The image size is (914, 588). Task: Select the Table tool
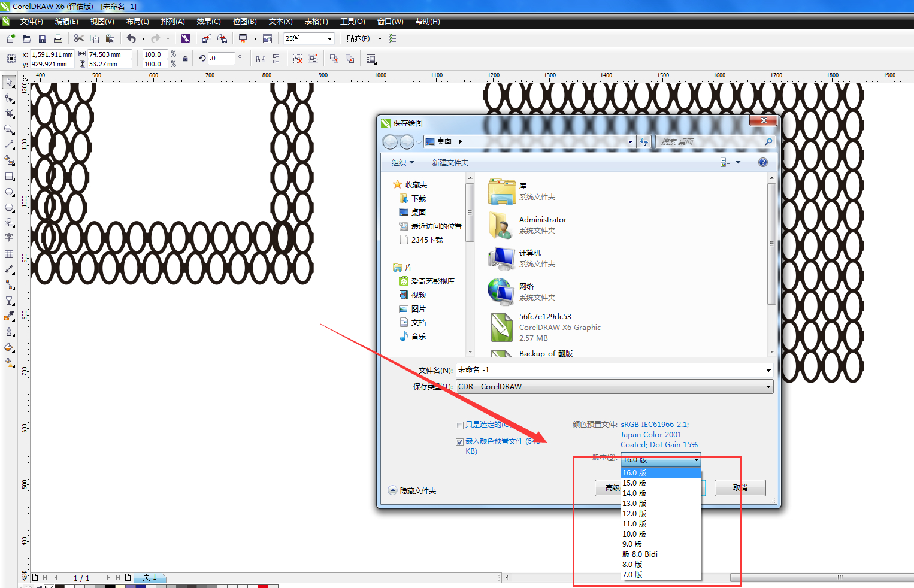pyautogui.click(x=10, y=254)
